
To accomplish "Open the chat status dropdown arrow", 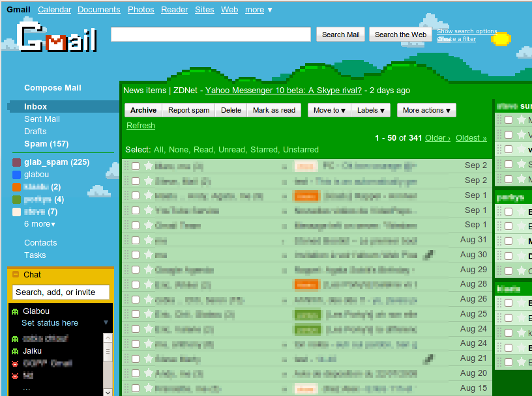I will click(106, 323).
